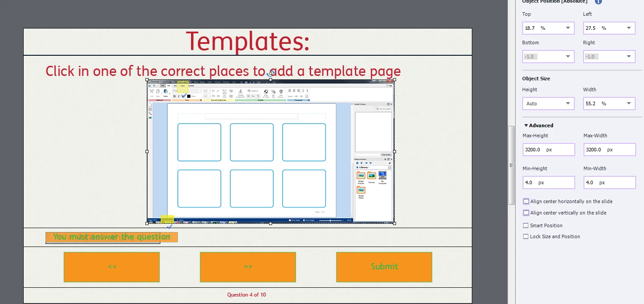Click the View tab in the embedded screenshot
This screenshot has height=304, width=644.
pos(175,86)
